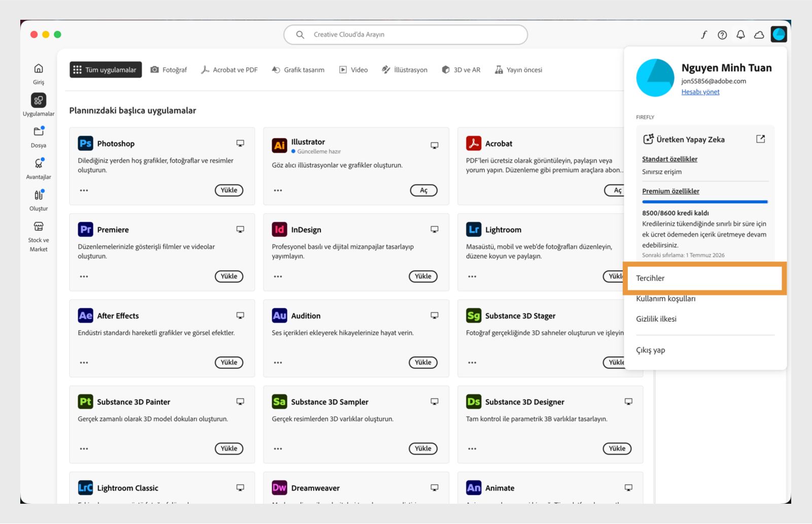The height and width of the screenshot is (524, 812).
Task: Open the Giriş home sidebar icon
Action: tap(39, 68)
